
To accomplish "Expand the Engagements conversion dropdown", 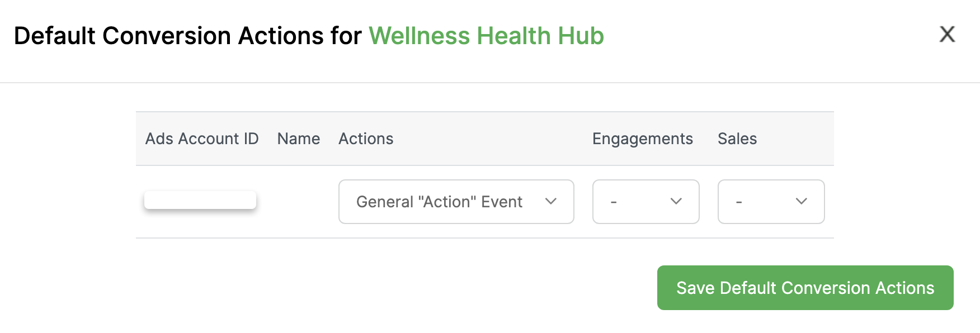I will point(646,202).
